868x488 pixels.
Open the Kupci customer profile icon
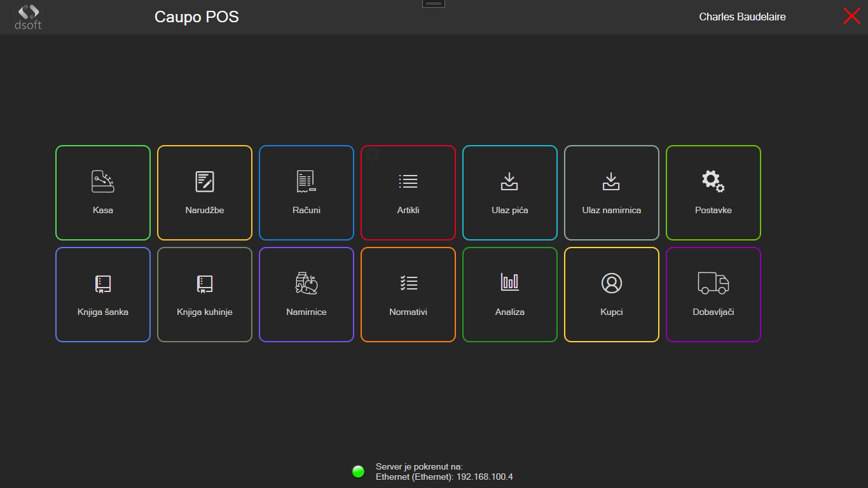click(612, 283)
